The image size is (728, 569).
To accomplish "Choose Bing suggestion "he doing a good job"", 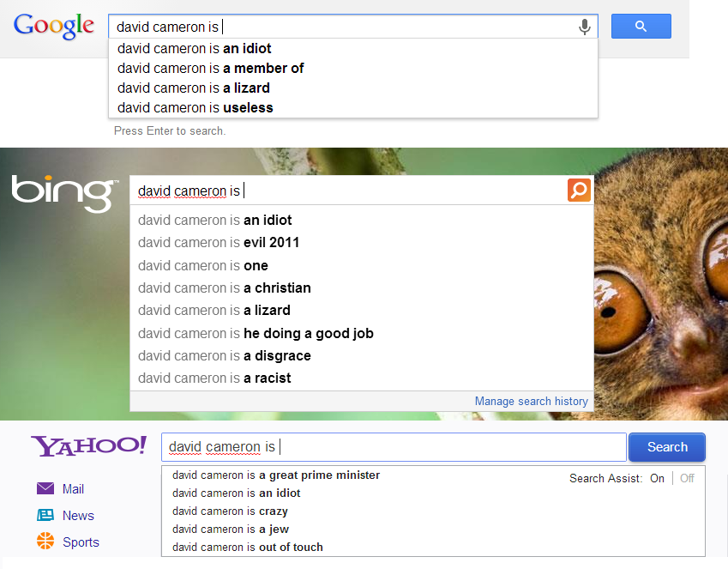I will [256, 333].
